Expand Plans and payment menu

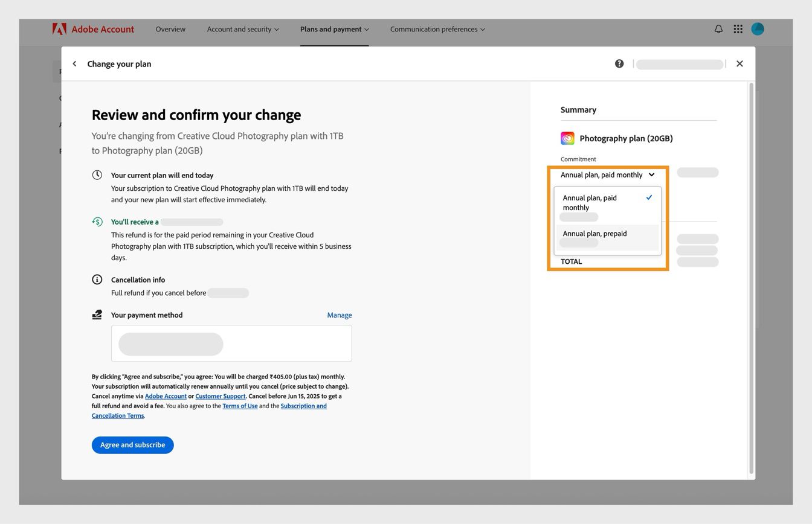click(334, 29)
